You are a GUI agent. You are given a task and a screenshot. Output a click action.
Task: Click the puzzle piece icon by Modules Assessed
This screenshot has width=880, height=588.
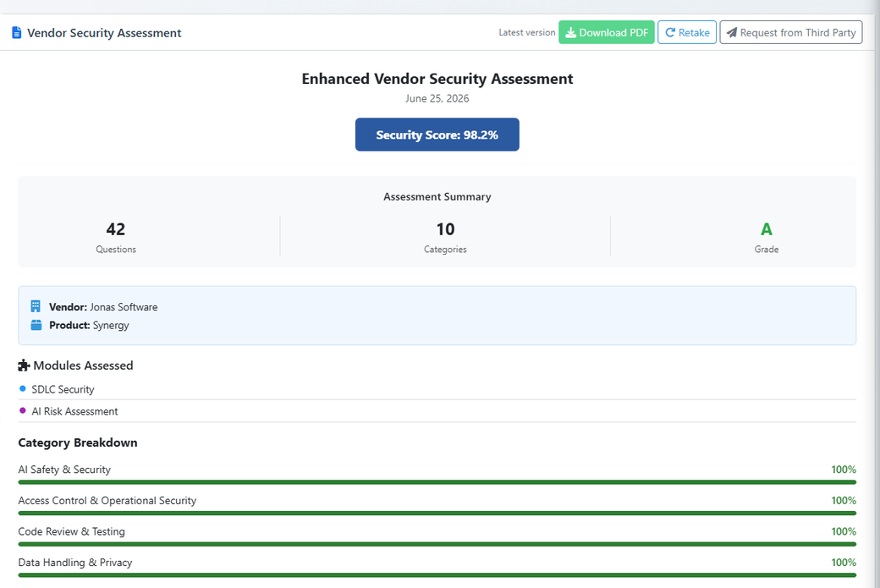[x=24, y=365]
